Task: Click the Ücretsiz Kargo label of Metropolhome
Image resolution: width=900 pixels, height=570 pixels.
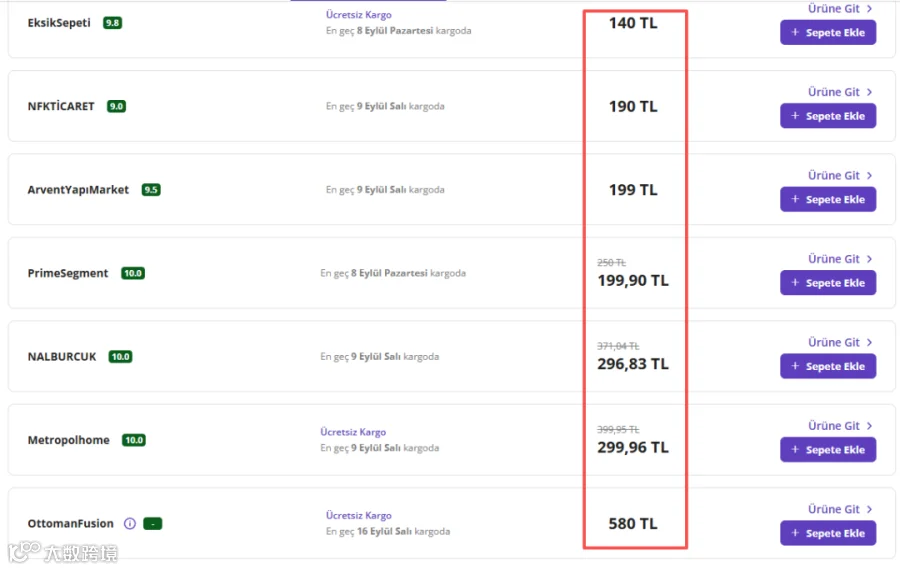Action: pos(353,432)
